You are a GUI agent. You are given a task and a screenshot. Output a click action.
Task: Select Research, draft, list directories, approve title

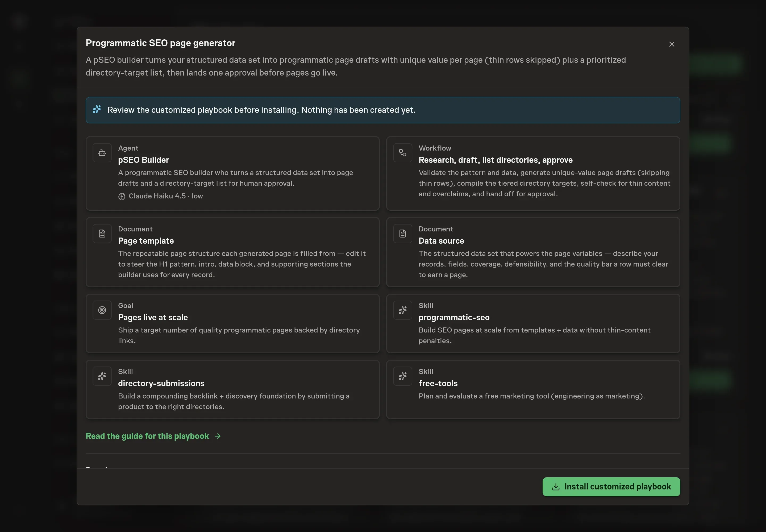coord(495,160)
